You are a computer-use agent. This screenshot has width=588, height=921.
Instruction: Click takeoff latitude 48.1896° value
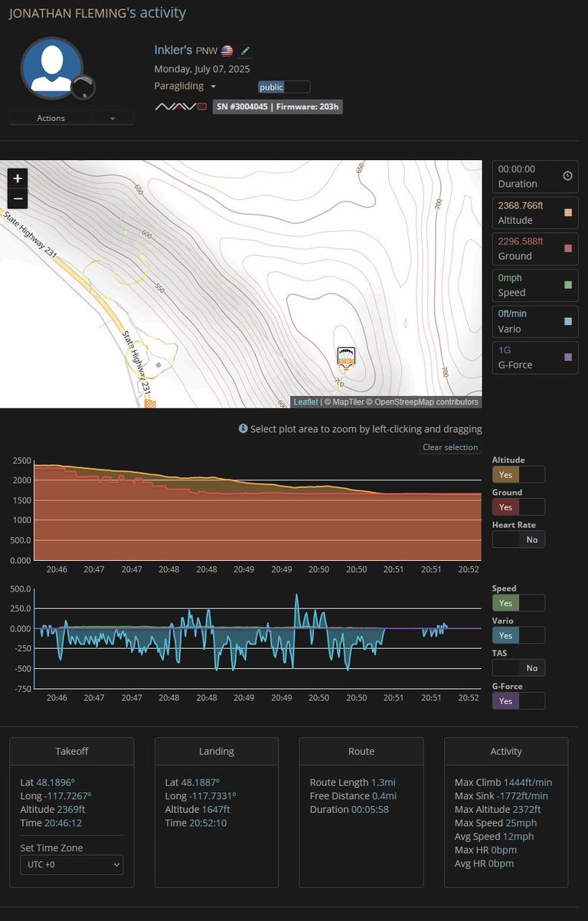(56, 782)
